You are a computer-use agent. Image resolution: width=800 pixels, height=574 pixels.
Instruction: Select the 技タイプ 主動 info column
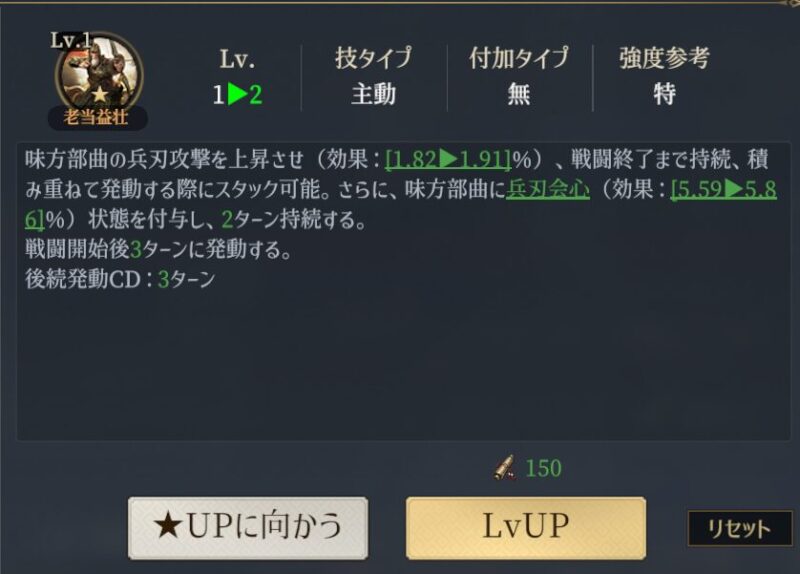(373, 77)
